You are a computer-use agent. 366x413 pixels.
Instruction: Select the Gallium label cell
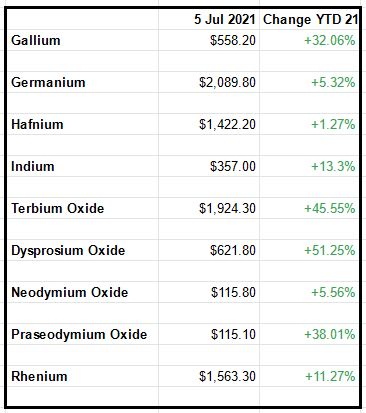pyautogui.click(x=83, y=40)
